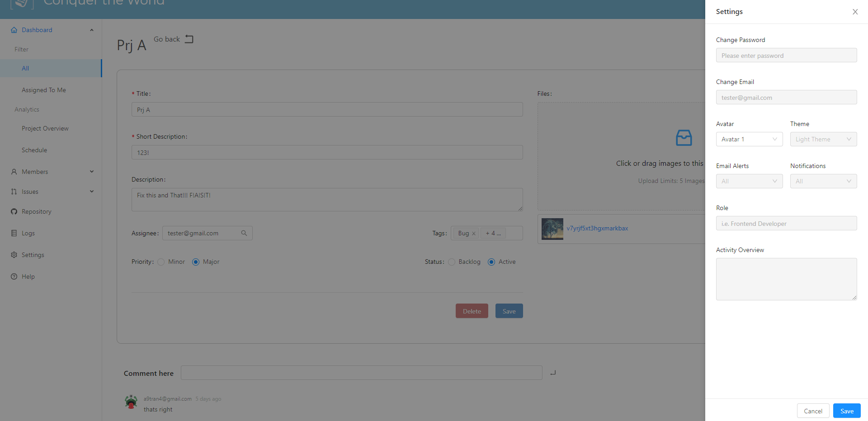Image resolution: width=868 pixels, height=421 pixels.
Task: Click the Assignee search input
Action: [207, 233]
